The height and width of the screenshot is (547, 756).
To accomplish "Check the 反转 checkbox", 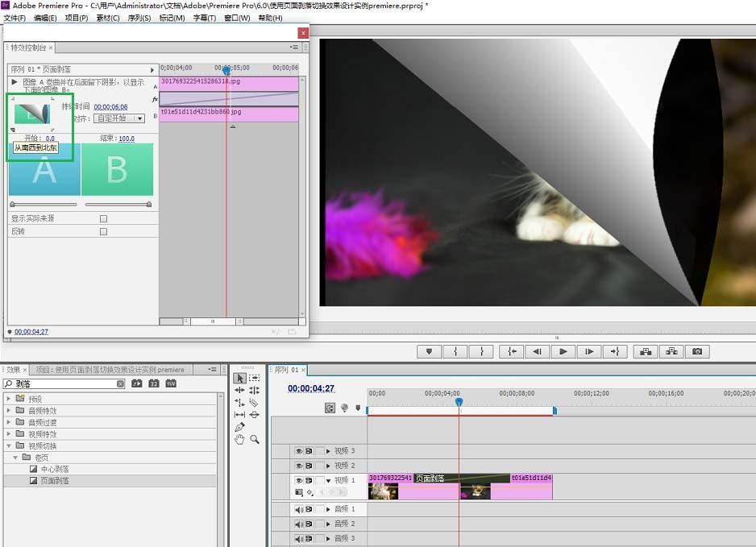I will pyautogui.click(x=103, y=231).
